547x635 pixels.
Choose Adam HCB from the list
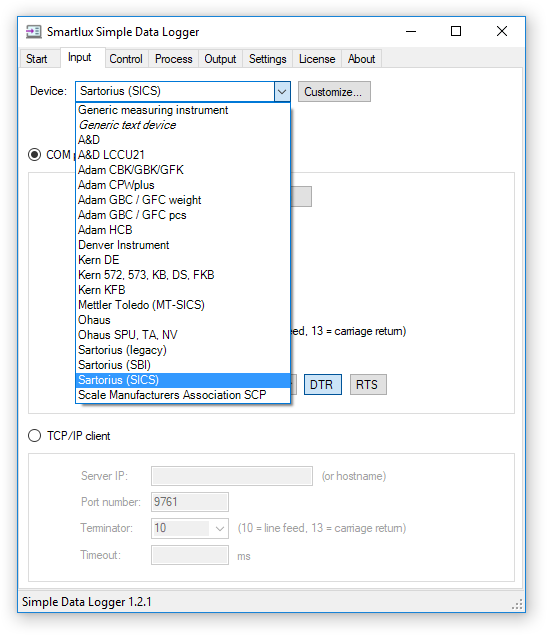tap(183, 230)
